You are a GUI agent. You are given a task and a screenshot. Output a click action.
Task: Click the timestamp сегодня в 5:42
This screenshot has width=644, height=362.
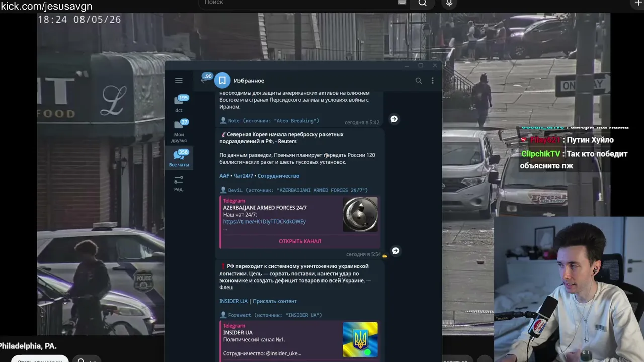coord(362,123)
